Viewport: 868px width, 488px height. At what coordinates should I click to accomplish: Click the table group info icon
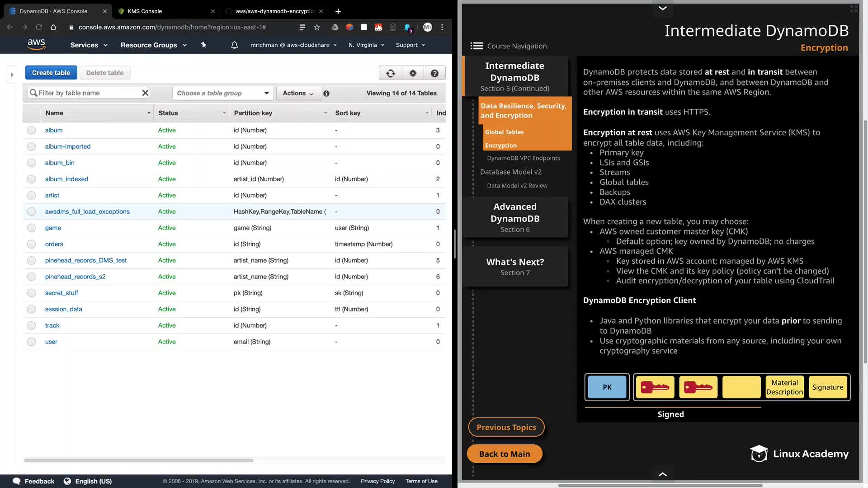tap(326, 94)
